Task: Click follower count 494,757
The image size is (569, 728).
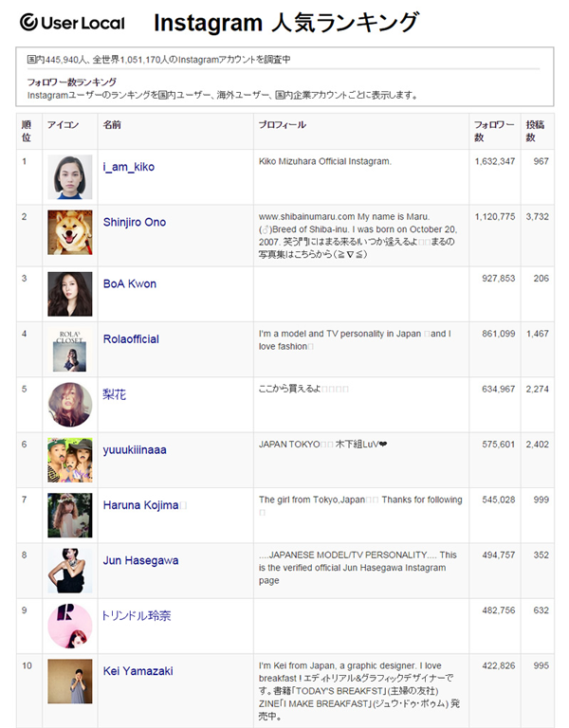Action: pos(499,555)
